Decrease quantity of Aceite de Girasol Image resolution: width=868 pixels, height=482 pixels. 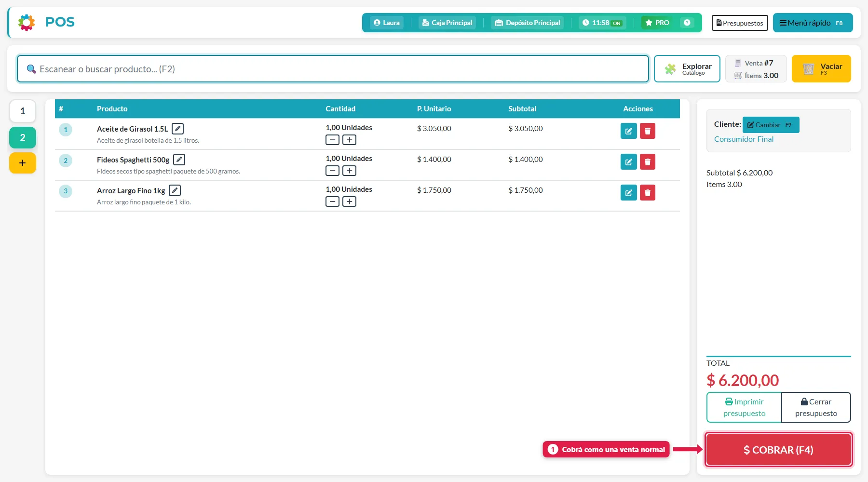click(332, 140)
